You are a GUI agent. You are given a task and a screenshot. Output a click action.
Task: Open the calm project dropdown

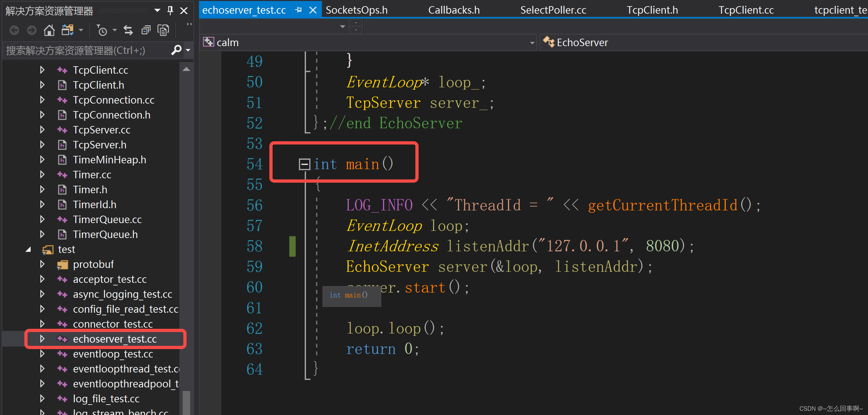(532, 43)
